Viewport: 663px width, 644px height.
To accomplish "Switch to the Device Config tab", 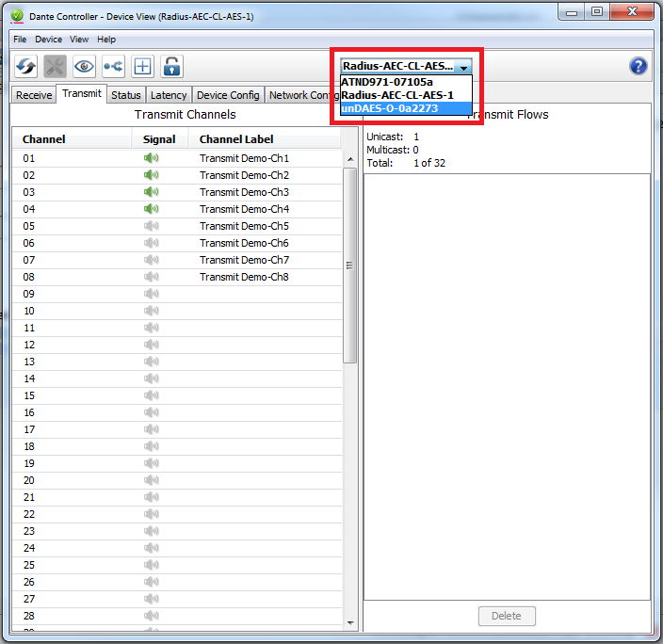I will 228,95.
